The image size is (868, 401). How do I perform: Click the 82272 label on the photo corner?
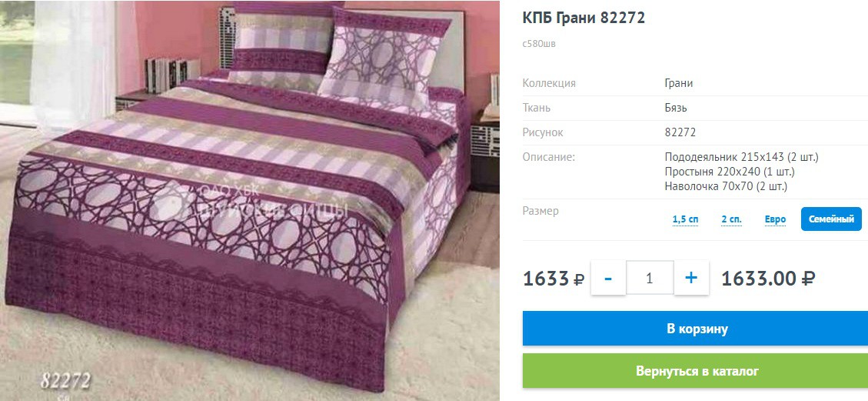coord(65,381)
